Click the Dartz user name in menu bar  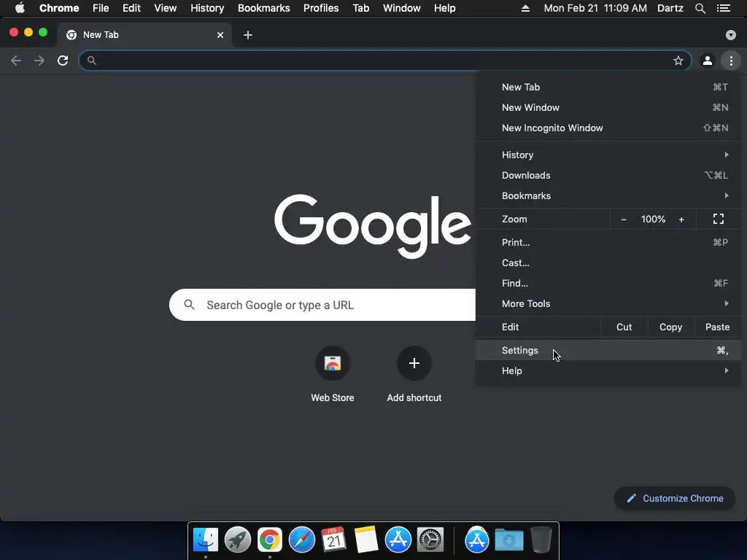[x=670, y=8]
